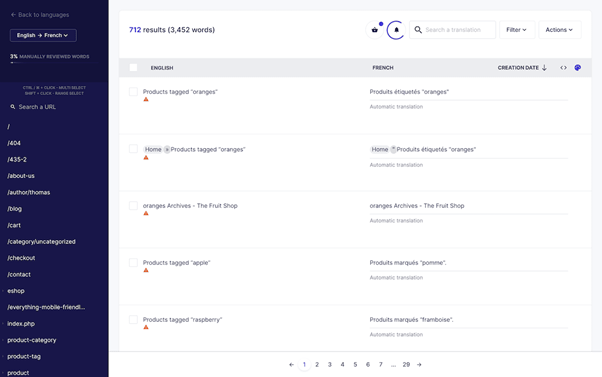Click the code brackets icon in header

(563, 68)
